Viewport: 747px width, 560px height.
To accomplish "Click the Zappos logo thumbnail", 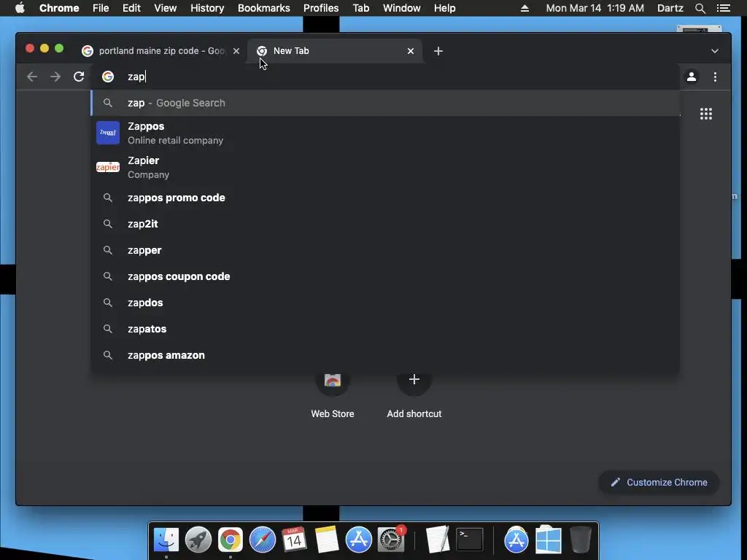I will pyautogui.click(x=108, y=133).
